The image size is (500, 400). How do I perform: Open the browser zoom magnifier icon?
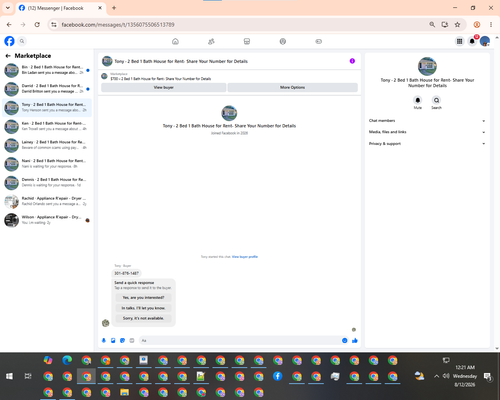(432, 25)
